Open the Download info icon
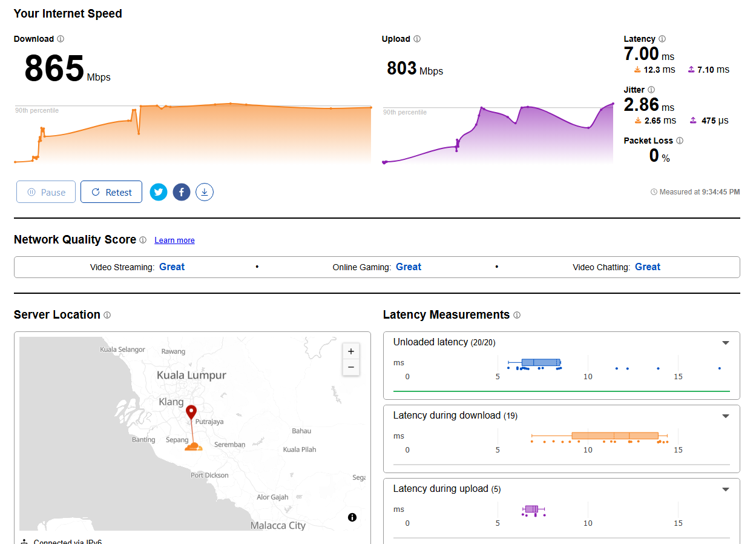The image size is (756, 544). [61, 39]
